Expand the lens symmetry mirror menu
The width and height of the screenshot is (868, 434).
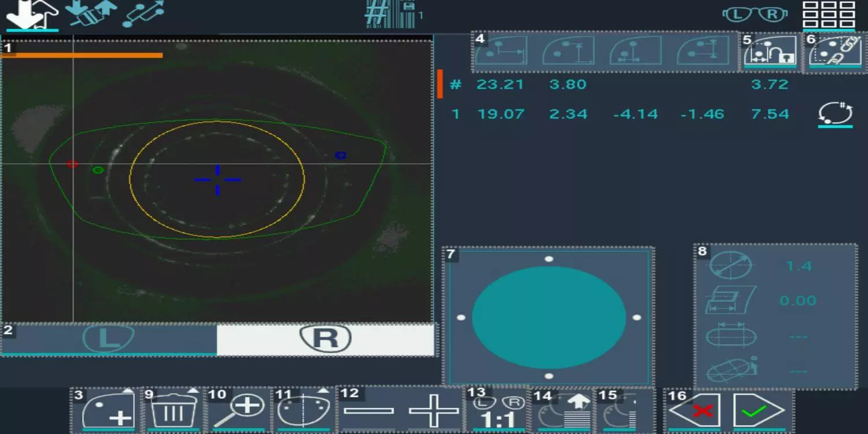tap(303, 411)
